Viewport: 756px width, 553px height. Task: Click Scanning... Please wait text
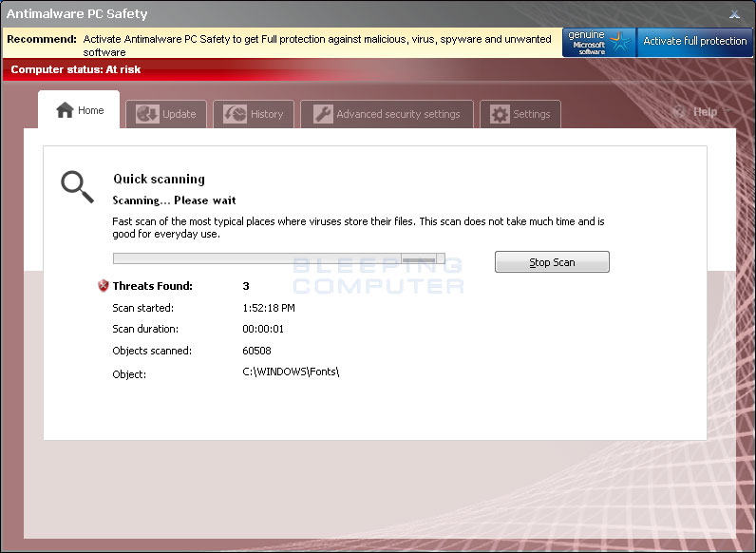[174, 200]
